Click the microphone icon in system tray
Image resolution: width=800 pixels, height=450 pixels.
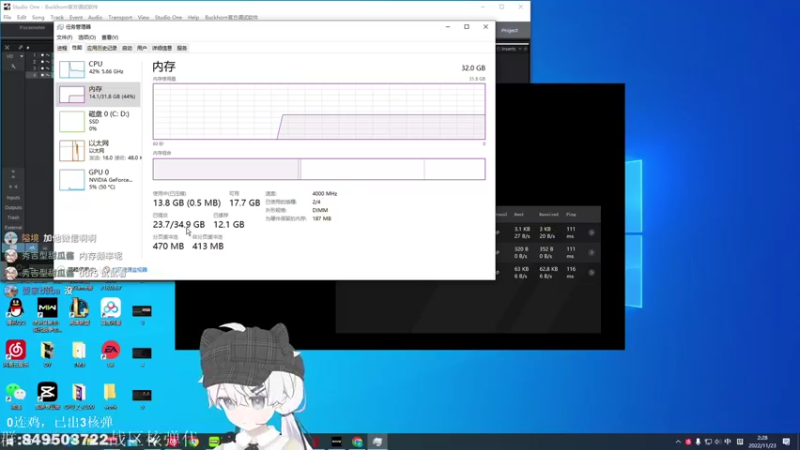698,442
